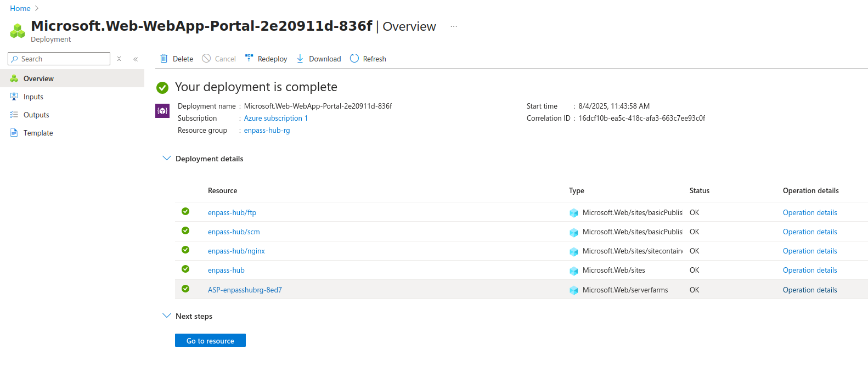Screen dimensions: 868x366
Task: Click the Resource column header
Action: click(222, 190)
